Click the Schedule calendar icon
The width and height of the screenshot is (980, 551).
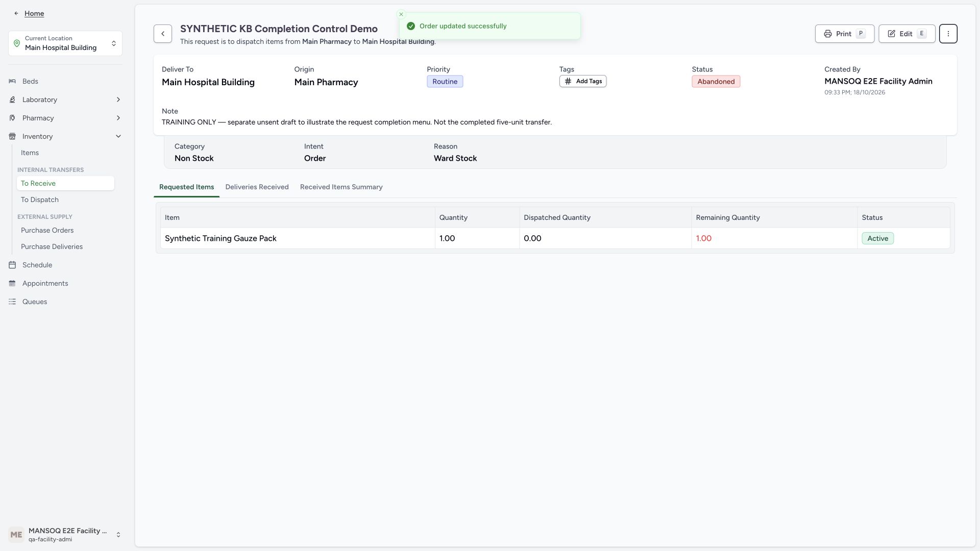[12, 265]
